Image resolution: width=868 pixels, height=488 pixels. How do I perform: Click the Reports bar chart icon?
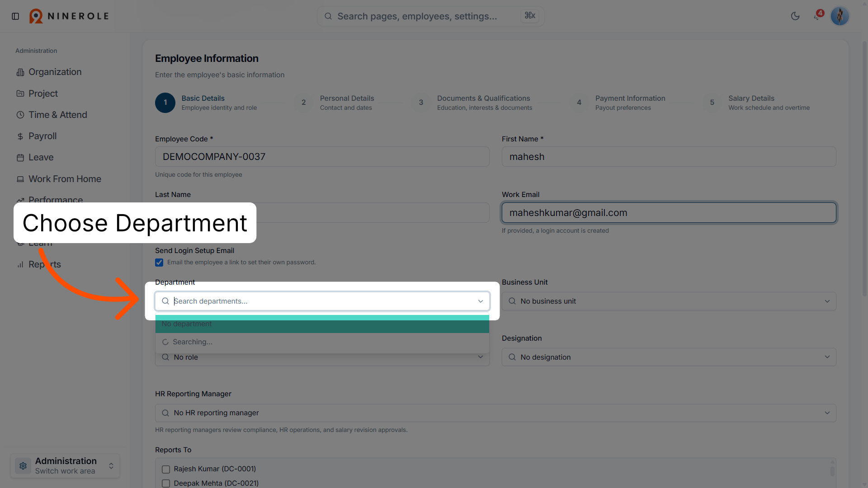(x=20, y=264)
